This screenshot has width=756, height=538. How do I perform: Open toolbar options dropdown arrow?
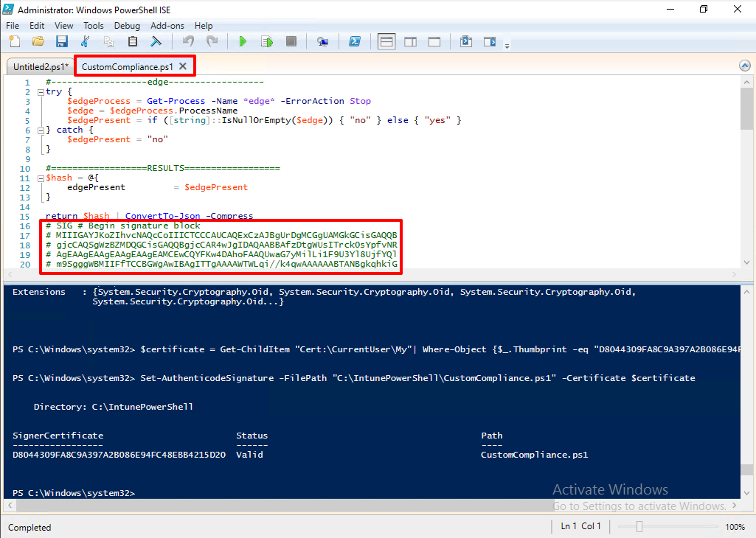point(507,46)
